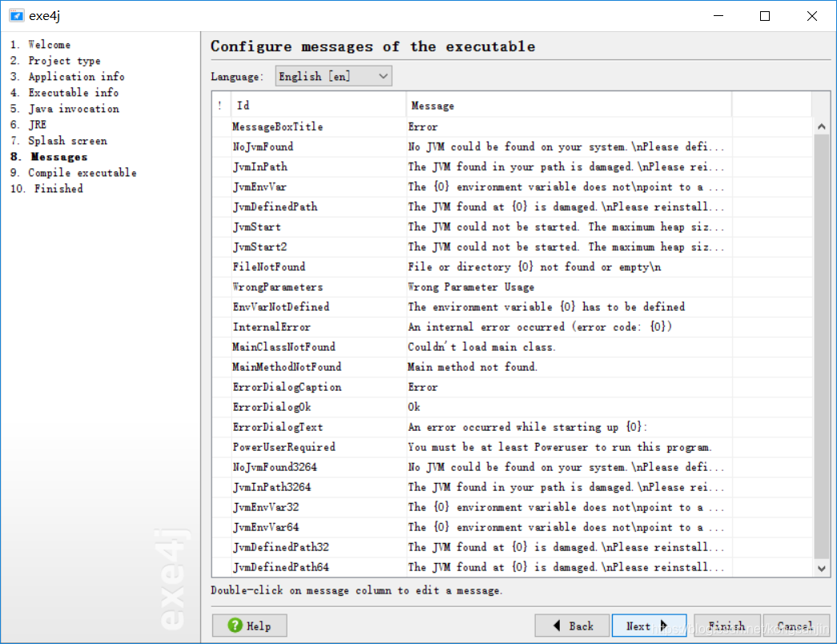Jump to step 7 Splash screen
837x644 pixels.
tap(58, 141)
